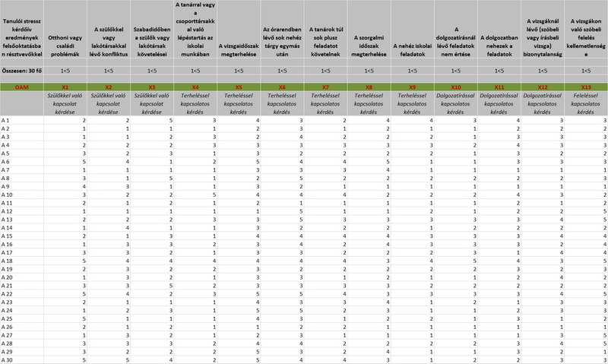608x364 pixels.
Task: Click the X2 column code cell
Action: tap(109, 87)
